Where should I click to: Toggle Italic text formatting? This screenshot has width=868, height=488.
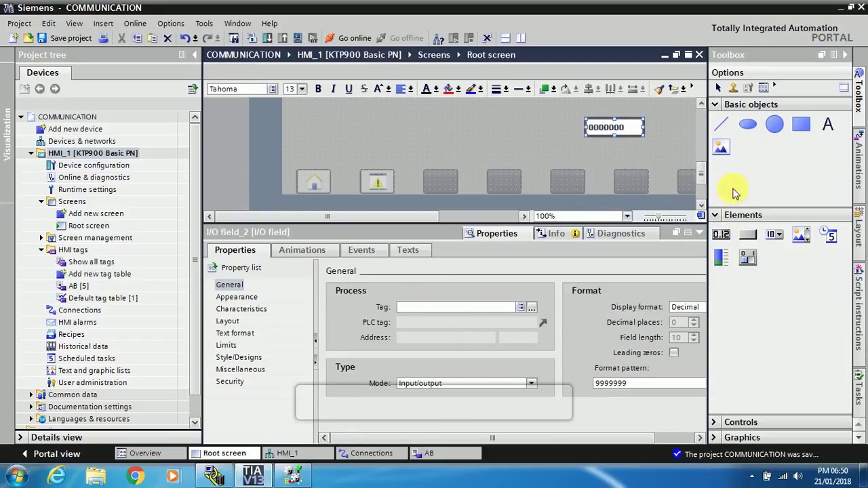point(333,89)
